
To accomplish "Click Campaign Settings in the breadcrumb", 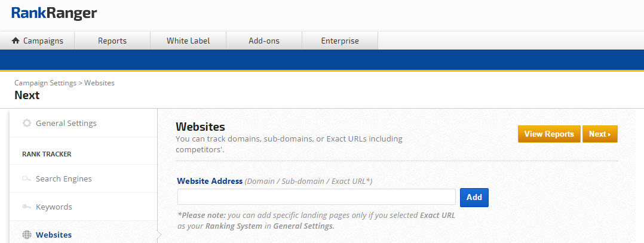I will [45, 83].
